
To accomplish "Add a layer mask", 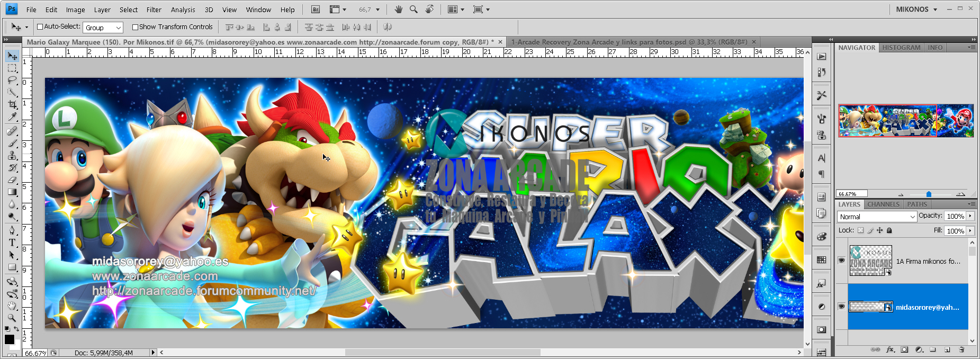I will tap(904, 349).
